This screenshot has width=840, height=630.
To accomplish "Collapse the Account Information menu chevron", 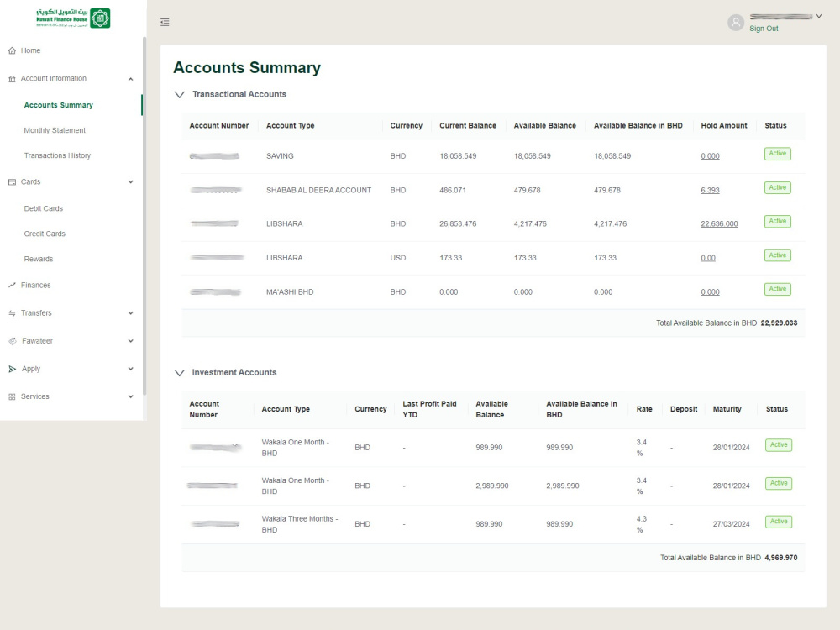I will (x=130, y=79).
